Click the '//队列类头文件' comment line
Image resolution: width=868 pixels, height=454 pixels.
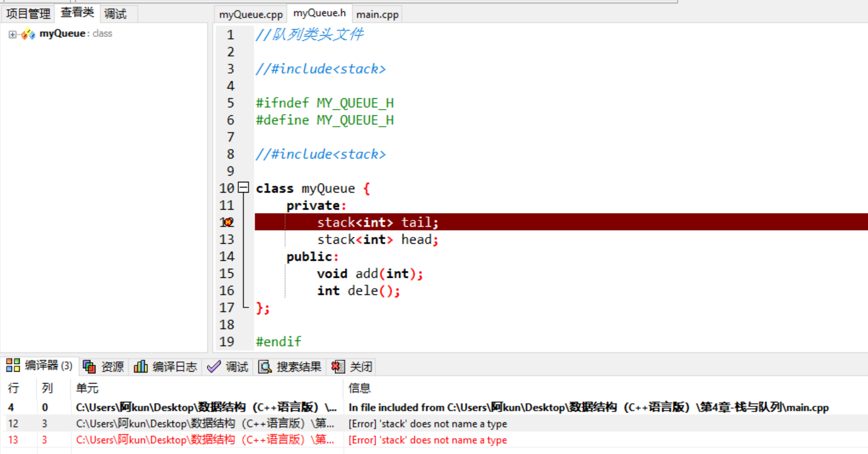tap(310, 35)
